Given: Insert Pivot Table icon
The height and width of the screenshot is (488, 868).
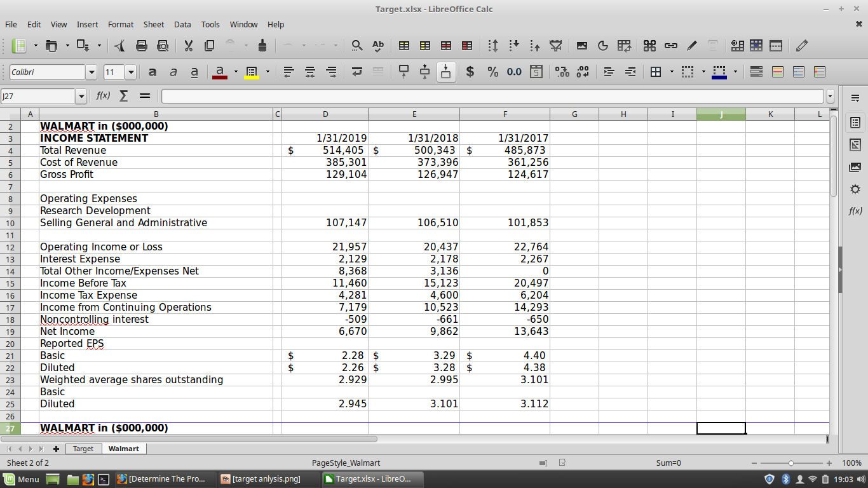Looking at the screenshot, I should click(x=624, y=46).
